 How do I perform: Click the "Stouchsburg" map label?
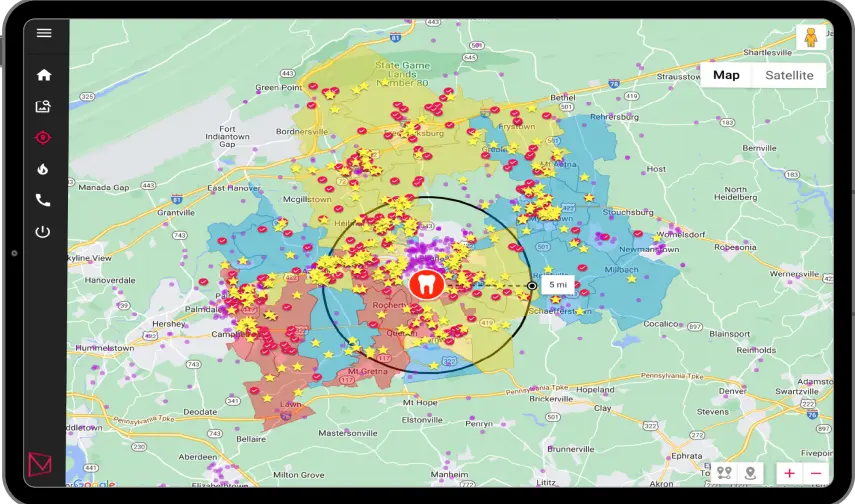pos(628,212)
